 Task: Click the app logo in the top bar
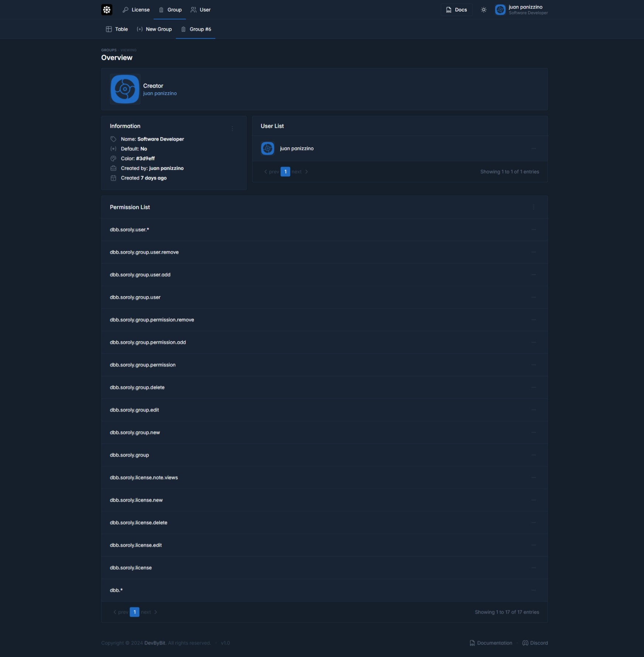tap(107, 10)
